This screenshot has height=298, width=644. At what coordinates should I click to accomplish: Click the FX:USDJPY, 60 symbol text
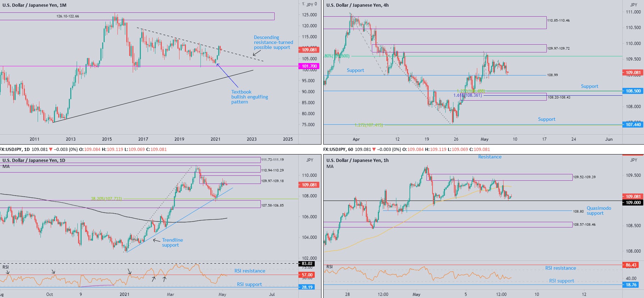pos(338,150)
